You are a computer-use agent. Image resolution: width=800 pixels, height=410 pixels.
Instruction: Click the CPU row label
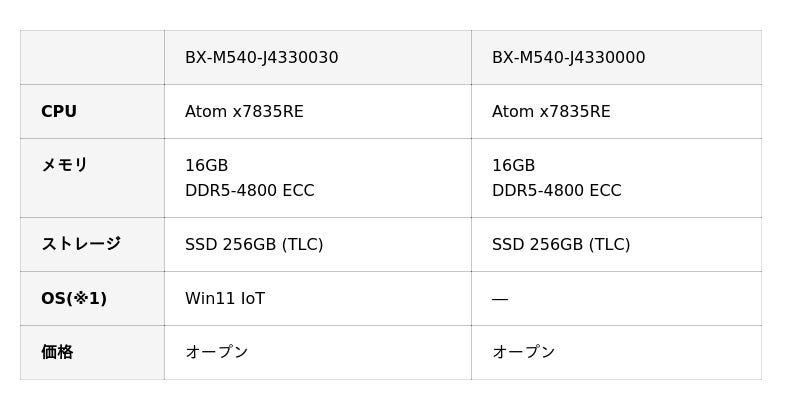[x=59, y=112]
